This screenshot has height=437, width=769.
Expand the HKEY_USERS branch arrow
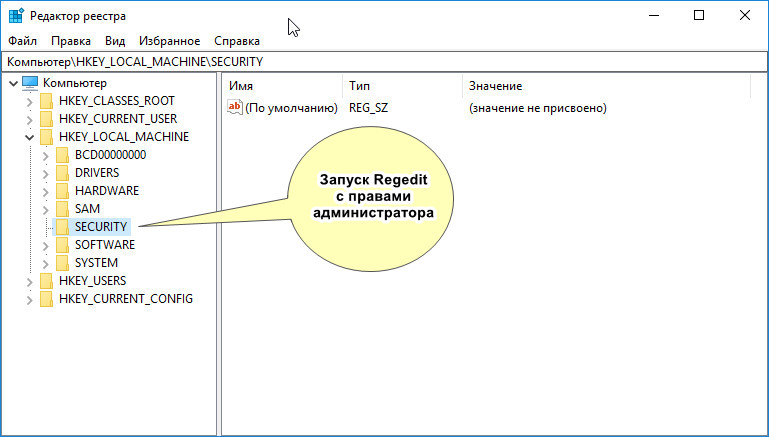[x=29, y=282]
